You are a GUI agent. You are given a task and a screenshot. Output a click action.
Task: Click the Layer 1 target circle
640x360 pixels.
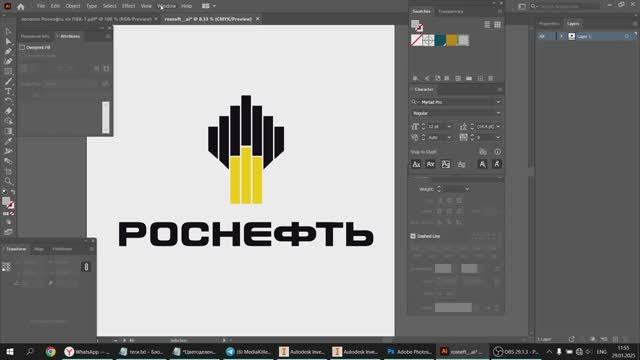[x=627, y=36]
